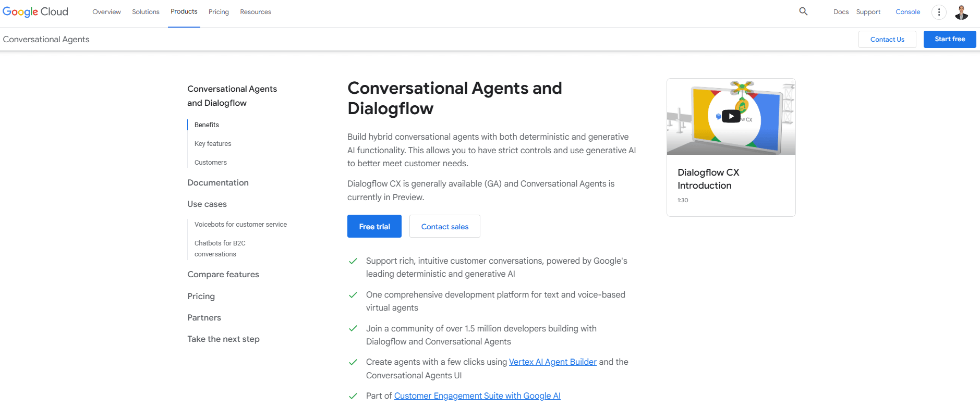
Task: Click the Contact sales button
Action: [445, 226]
